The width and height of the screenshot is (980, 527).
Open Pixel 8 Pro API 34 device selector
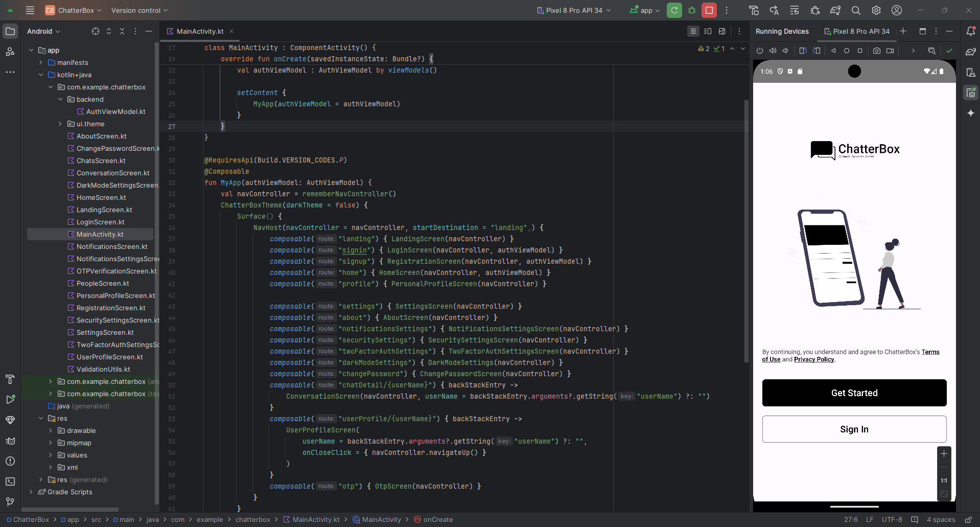[x=574, y=10]
